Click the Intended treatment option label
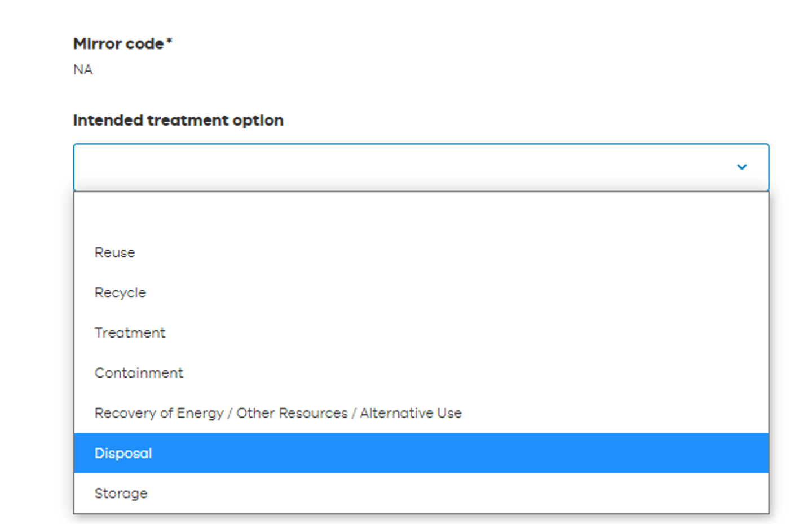This screenshot has height=524, width=812. pos(178,121)
